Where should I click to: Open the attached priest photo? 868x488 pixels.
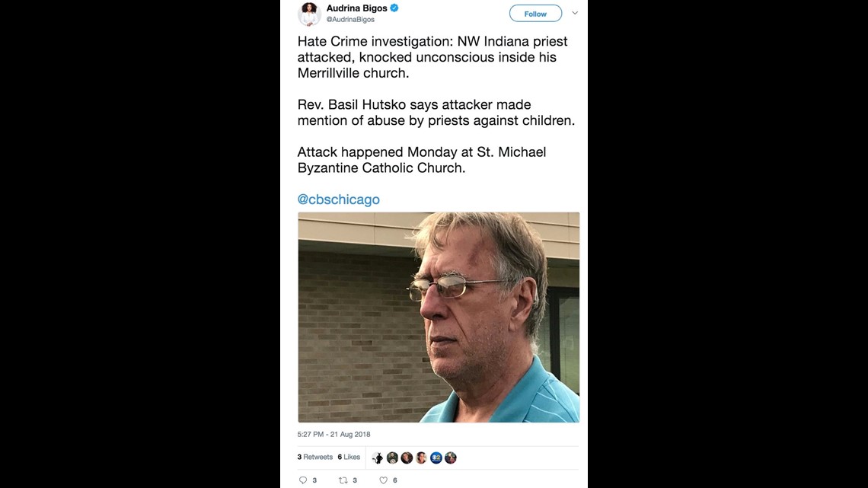point(439,317)
